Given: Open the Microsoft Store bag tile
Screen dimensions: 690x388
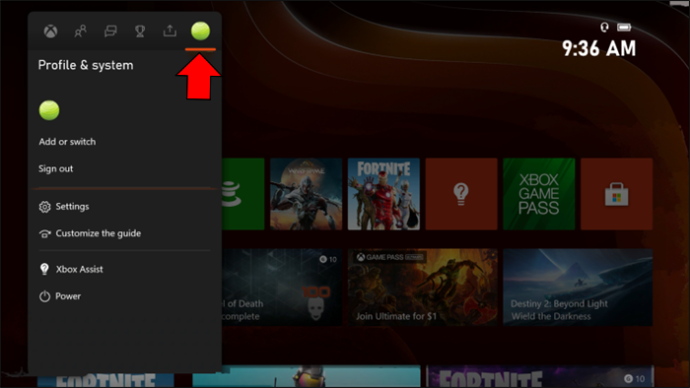Looking at the screenshot, I should click(617, 194).
